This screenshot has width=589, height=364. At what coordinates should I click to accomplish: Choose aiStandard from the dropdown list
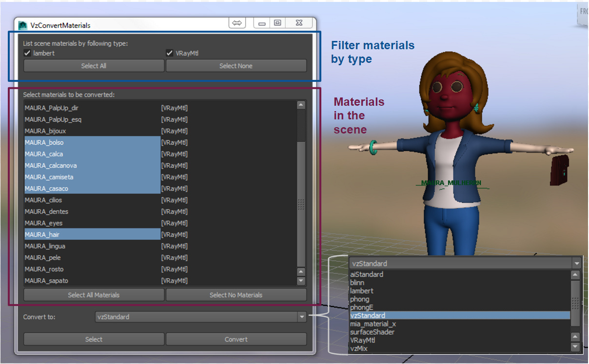click(367, 274)
